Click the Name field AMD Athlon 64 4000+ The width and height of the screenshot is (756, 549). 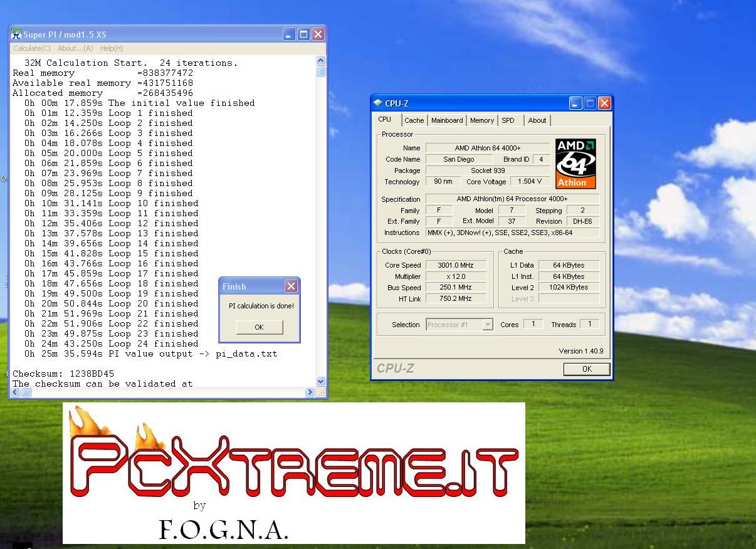tap(488, 148)
